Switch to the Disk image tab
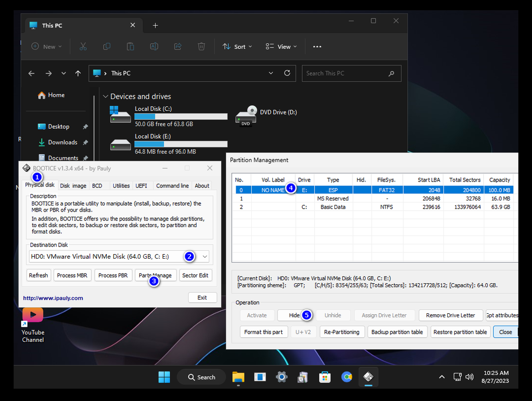The height and width of the screenshot is (401, 532). tap(73, 186)
